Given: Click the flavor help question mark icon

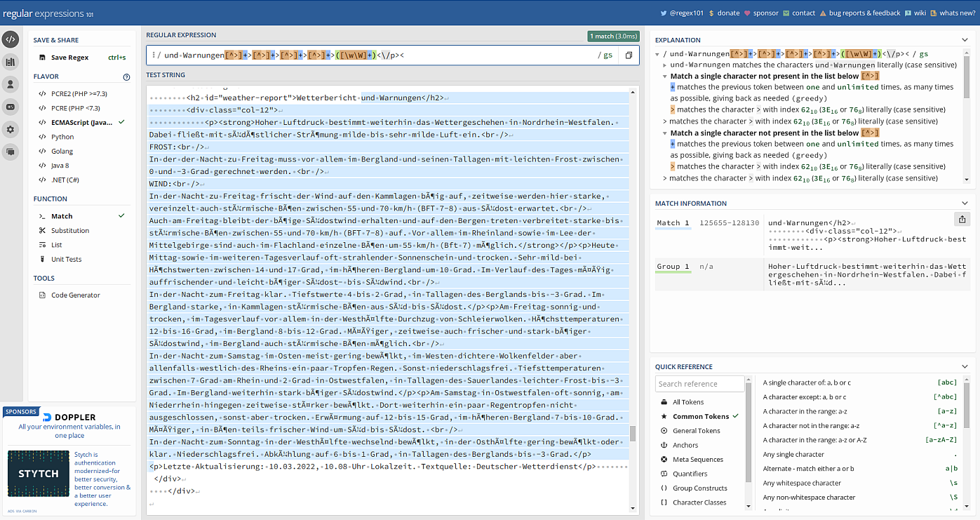Looking at the screenshot, I should [x=127, y=76].
